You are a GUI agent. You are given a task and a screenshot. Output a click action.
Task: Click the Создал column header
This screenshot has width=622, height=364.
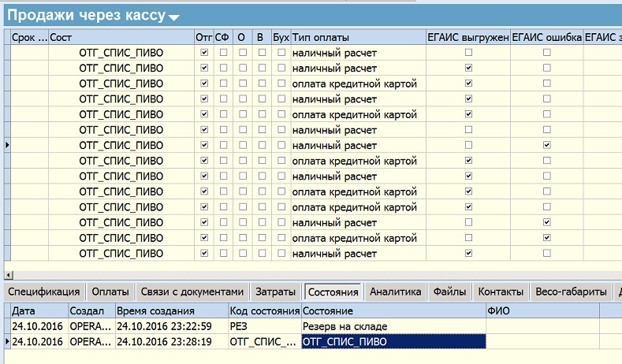[92, 311]
